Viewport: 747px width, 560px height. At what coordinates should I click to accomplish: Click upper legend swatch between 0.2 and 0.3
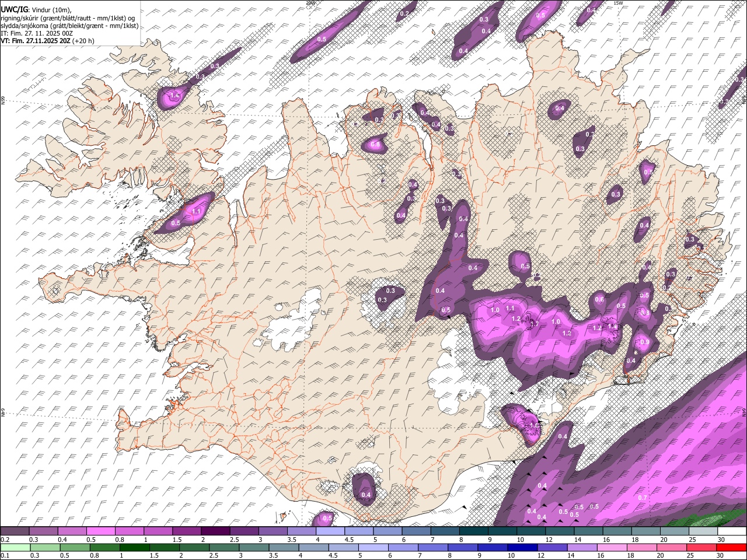tap(15, 531)
